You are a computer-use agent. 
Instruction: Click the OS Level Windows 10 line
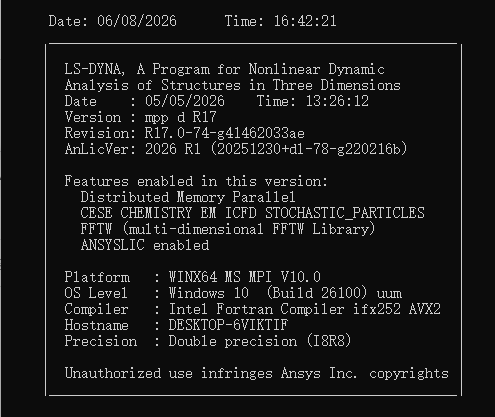(233, 293)
